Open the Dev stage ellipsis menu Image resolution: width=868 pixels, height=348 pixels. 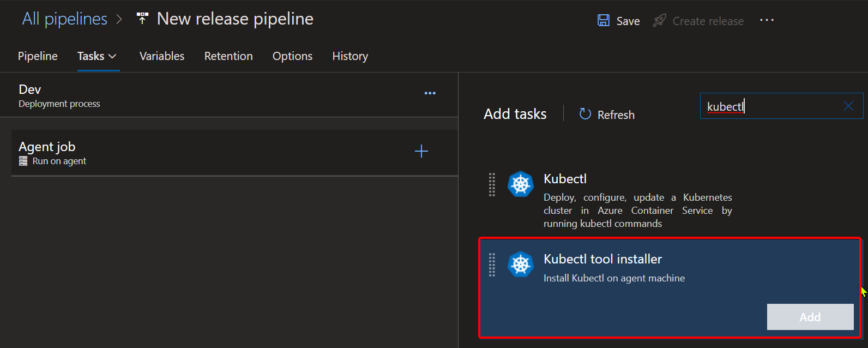430,93
